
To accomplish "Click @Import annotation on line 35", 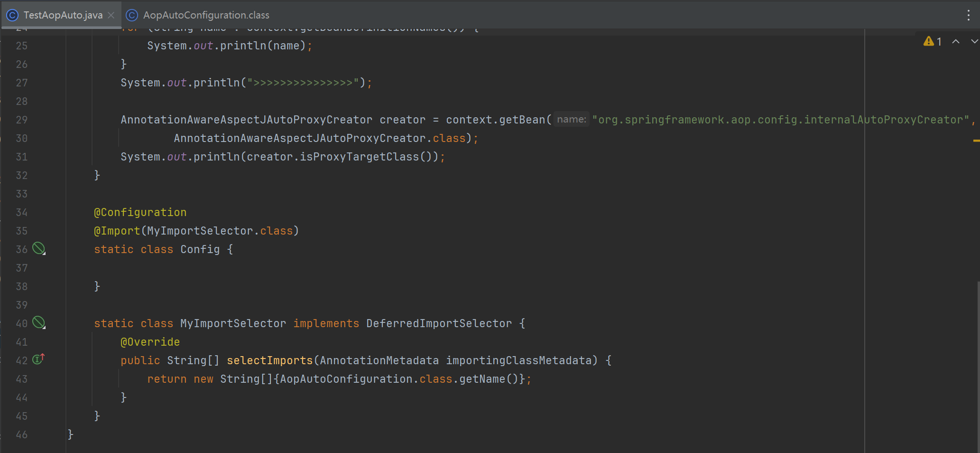I will pos(117,231).
